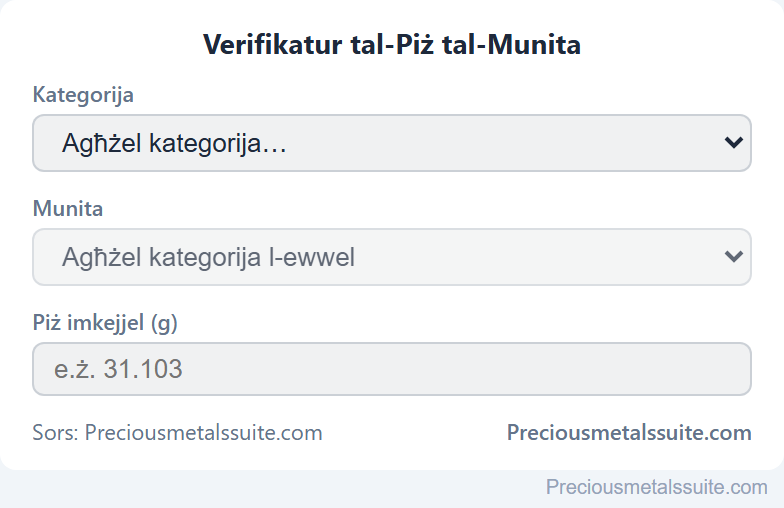Screen dimensions: 784x508
Task: Click the 'Sors: Preciousmetalssuite.com' source text
Action: 178,432
